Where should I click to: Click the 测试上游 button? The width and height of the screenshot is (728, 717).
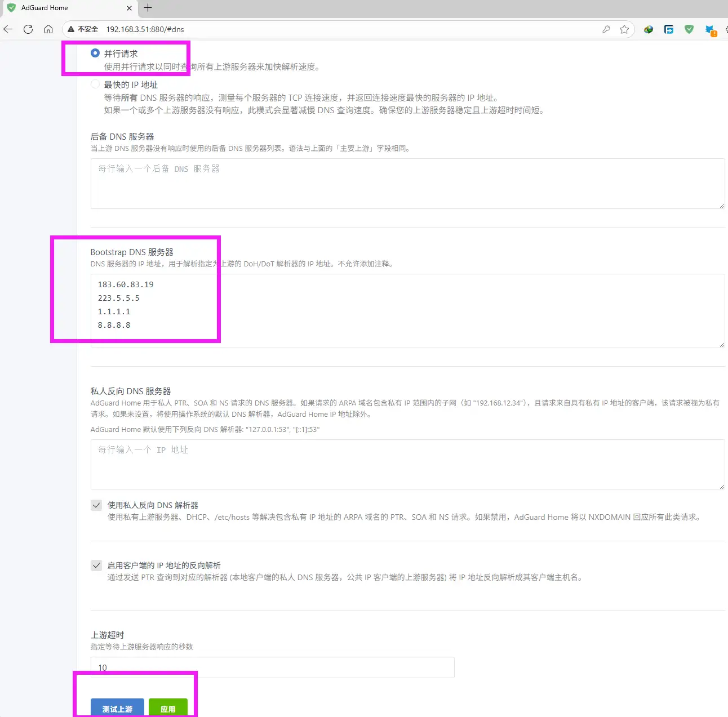[117, 709]
